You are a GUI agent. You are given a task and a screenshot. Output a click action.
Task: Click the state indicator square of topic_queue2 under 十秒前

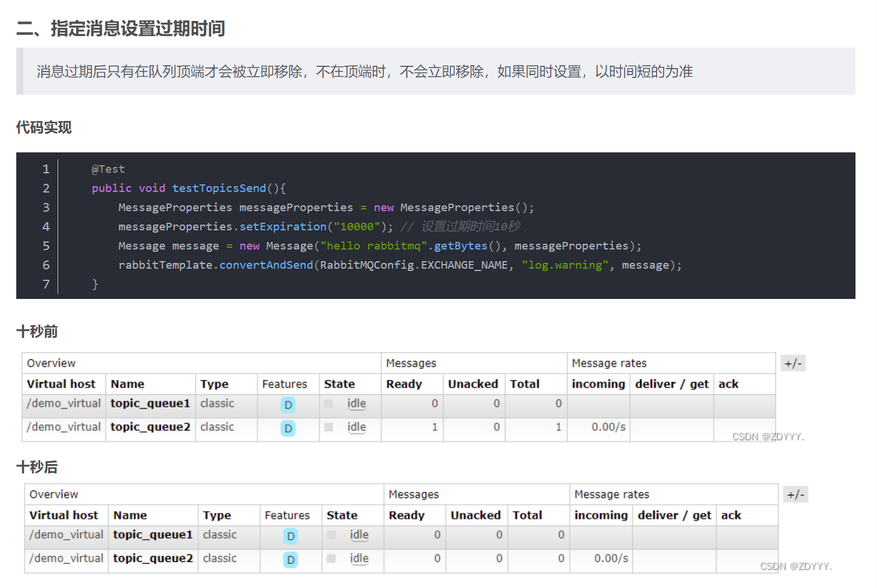[329, 427]
